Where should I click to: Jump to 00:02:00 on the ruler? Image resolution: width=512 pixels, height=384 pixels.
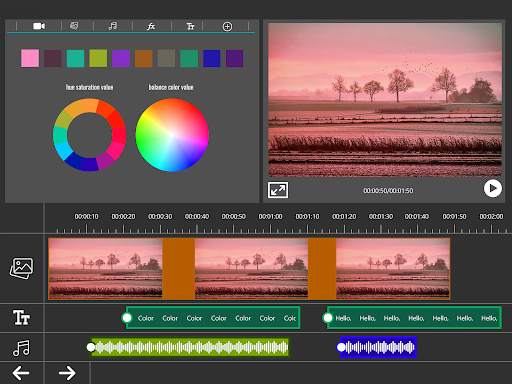point(491,217)
